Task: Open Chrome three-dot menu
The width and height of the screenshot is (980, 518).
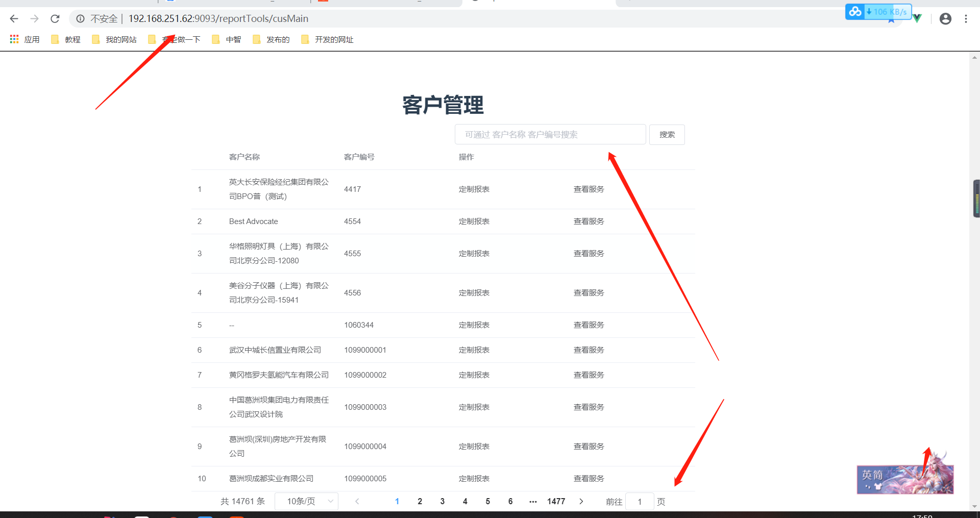Action: (x=966, y=19)
